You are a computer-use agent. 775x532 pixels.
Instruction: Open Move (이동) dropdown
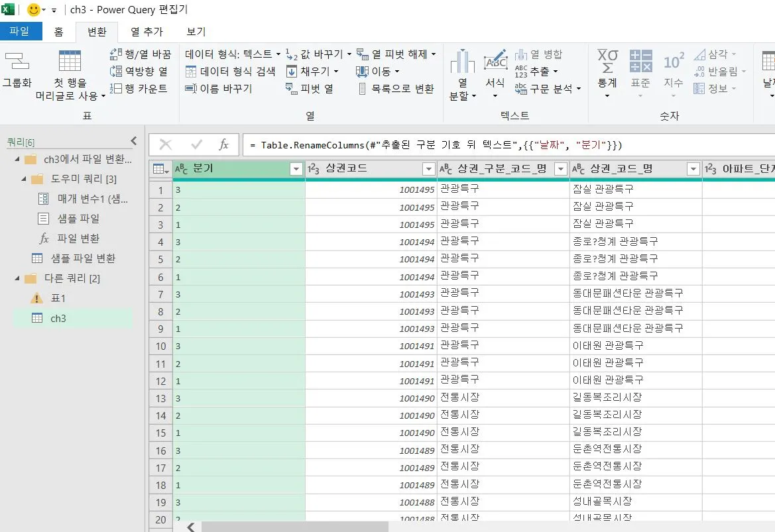point(397,71)
